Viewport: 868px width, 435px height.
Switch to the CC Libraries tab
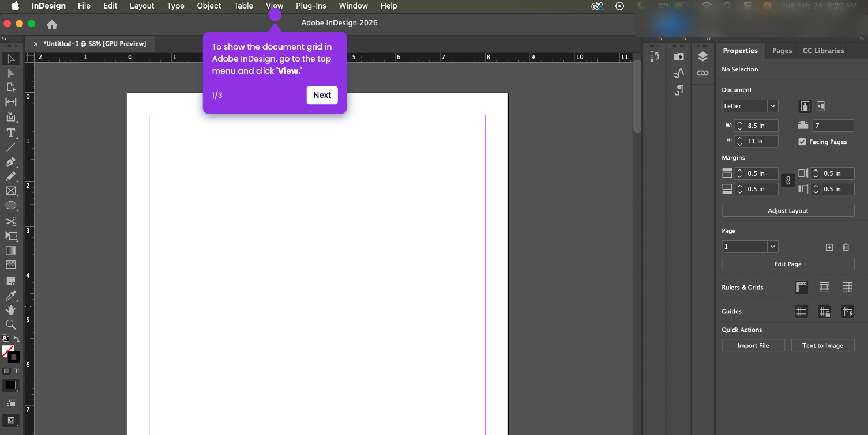tap(823, 51)
